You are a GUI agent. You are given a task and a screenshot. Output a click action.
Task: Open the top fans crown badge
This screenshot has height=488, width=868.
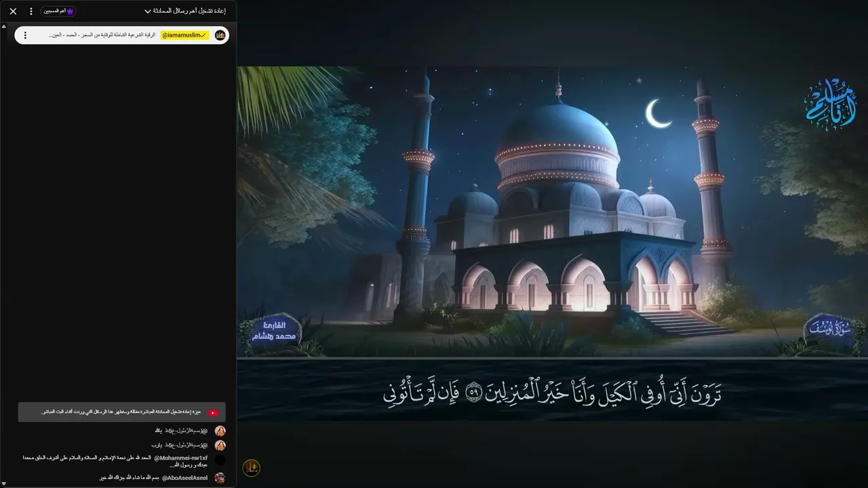point(58,11)
